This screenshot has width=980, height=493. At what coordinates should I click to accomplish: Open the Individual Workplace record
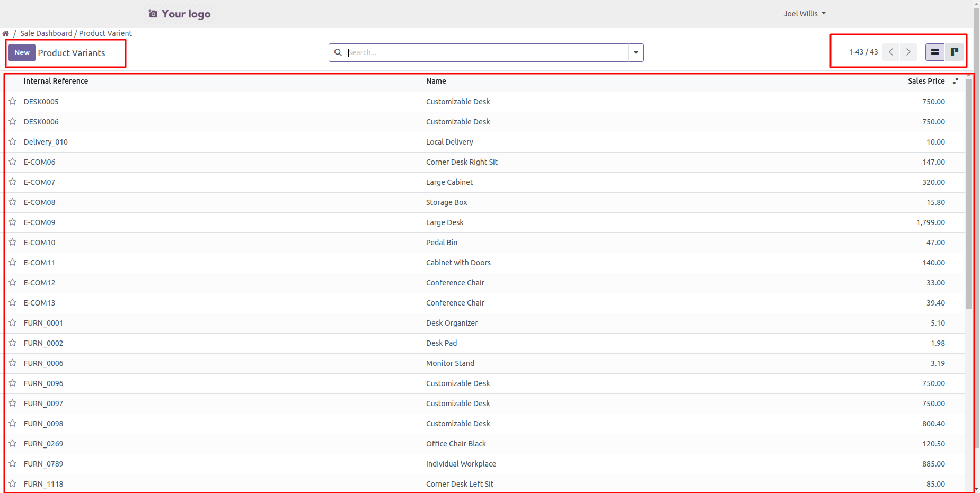(461, 464)
